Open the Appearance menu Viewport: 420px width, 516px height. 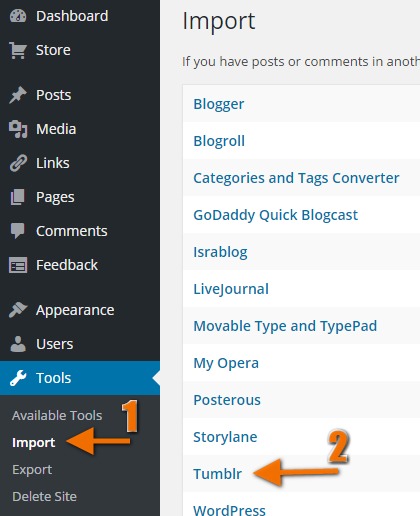click(x=75, y=310)
